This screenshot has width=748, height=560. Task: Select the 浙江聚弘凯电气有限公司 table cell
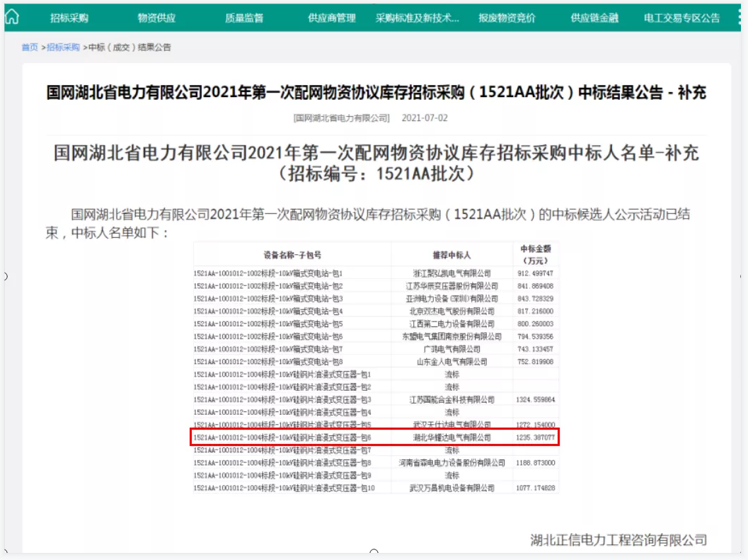tap(451, 273)
